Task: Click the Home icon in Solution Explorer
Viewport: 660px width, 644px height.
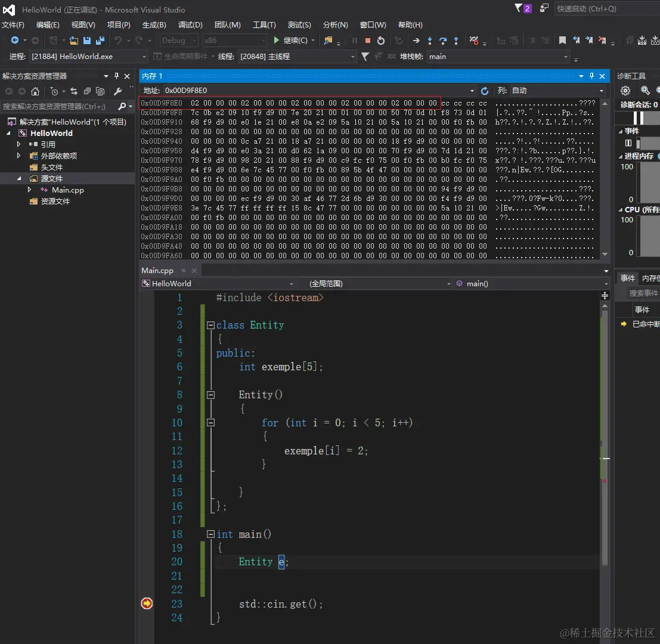Action: coord(35,91)
